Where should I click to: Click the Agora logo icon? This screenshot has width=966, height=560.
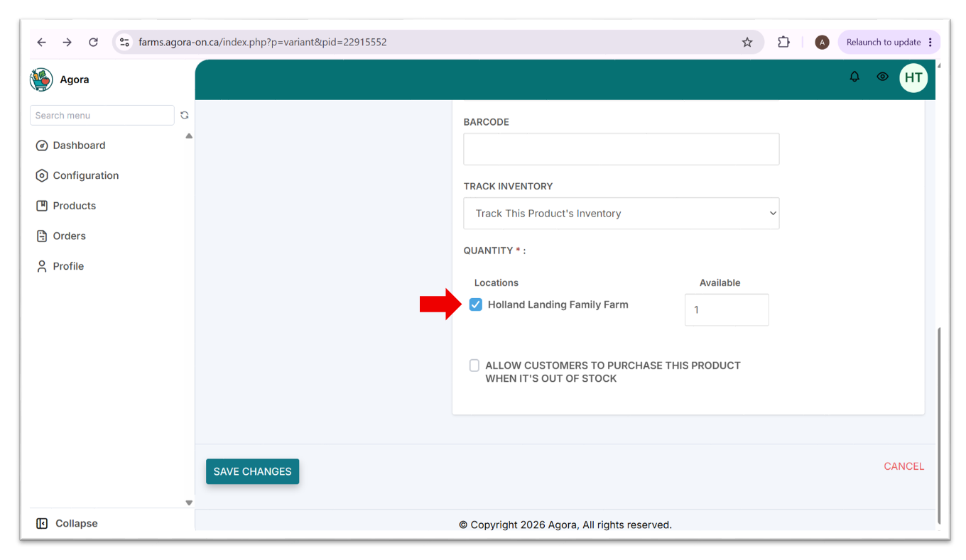pos(41,79)
